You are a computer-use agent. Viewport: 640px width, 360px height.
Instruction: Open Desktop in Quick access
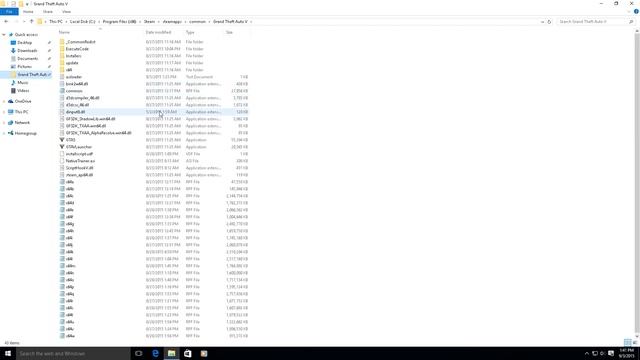(24, 42)
